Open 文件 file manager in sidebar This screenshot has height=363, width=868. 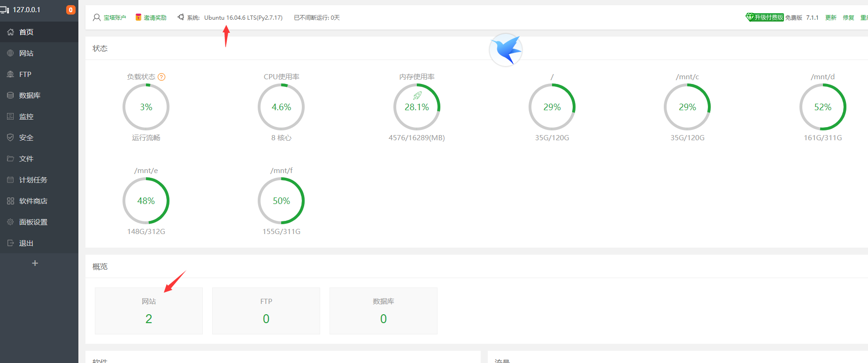click(x=39, y=159)
